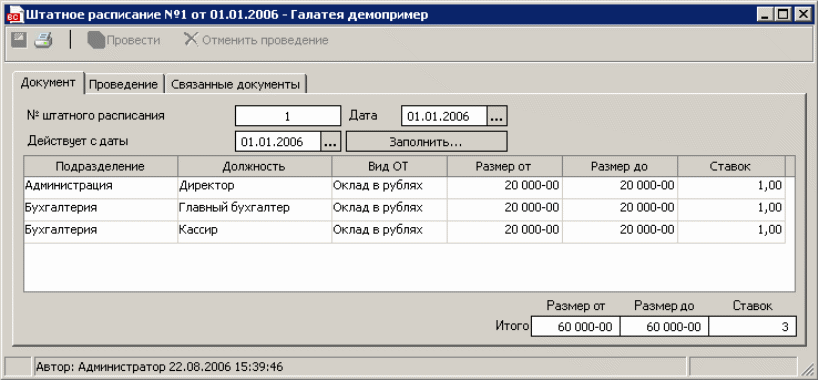Image resolution: width=818 pixels, height=380 pixels.
Task: Click the Дата input field
Action: [x=444, y=116]
